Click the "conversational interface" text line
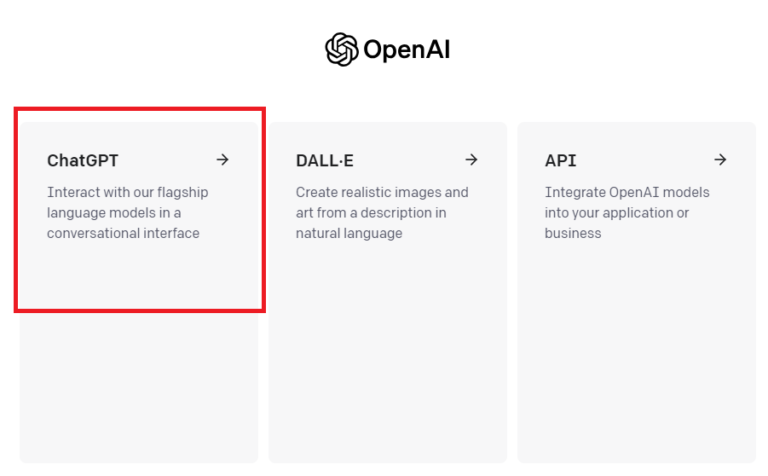768x476 pixels. click(123, 233)
